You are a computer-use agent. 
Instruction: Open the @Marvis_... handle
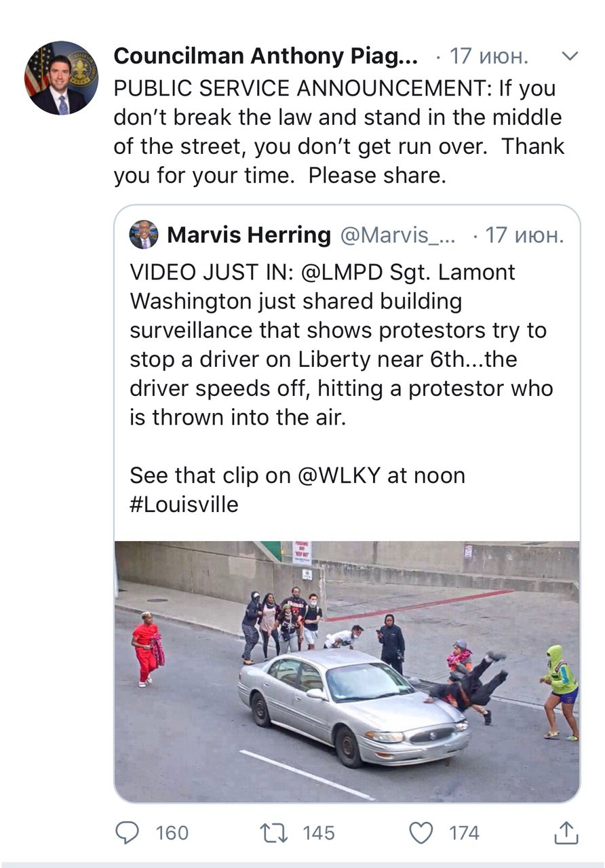(x=397, y=235)
